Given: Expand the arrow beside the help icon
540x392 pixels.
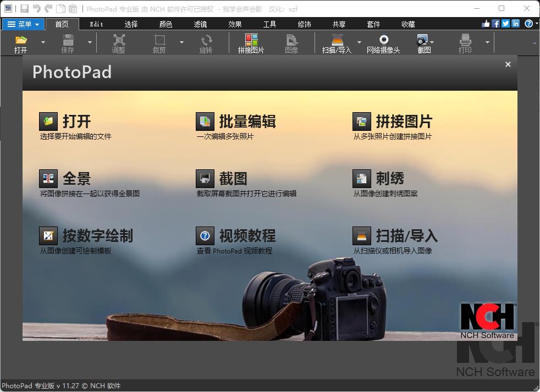Looking at the screenshot, I should [537, 24].
